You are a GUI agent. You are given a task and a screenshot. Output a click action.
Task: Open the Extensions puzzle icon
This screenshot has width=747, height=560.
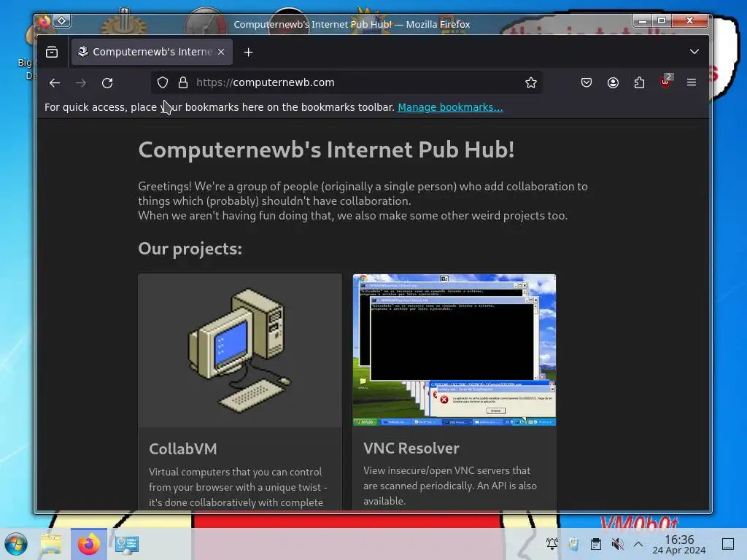(x=639, y=82)
